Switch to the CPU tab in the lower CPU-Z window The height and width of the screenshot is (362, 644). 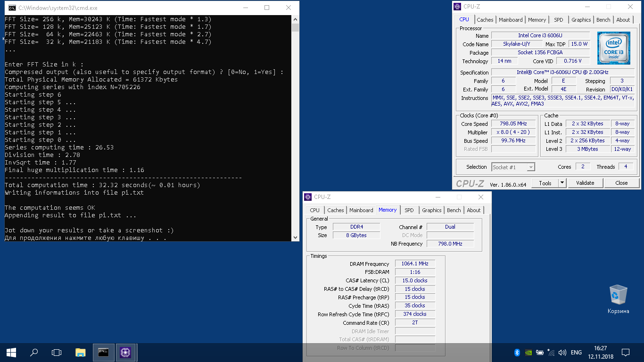coord(315,210)
